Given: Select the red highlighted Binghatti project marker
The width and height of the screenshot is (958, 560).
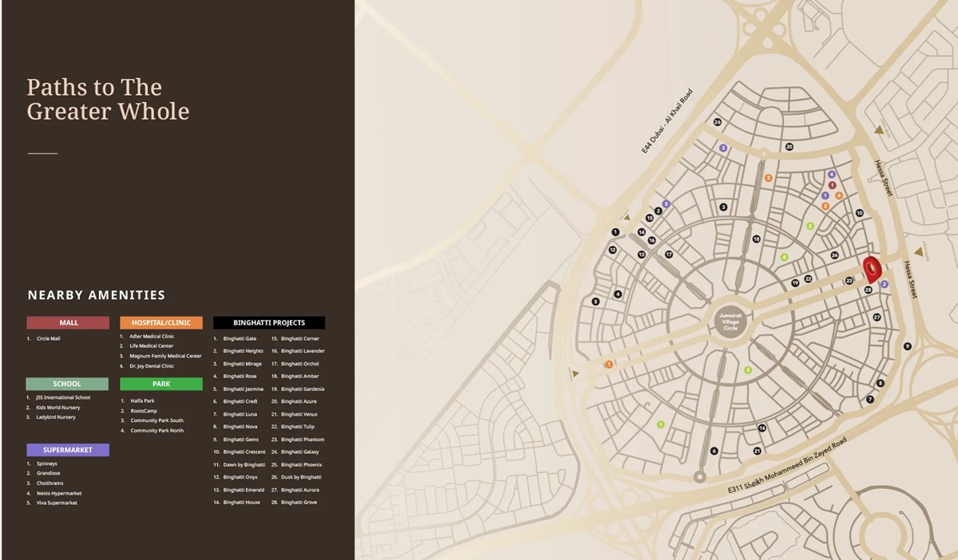Looking at the screenshot, I should [871, 269].
